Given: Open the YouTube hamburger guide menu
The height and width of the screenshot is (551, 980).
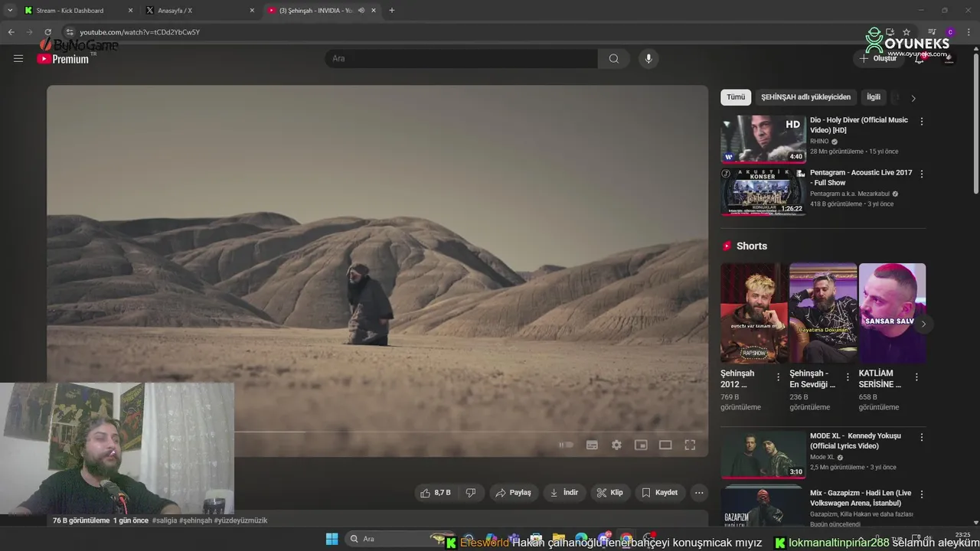Looking at the screenshot, I should [18, 59].
